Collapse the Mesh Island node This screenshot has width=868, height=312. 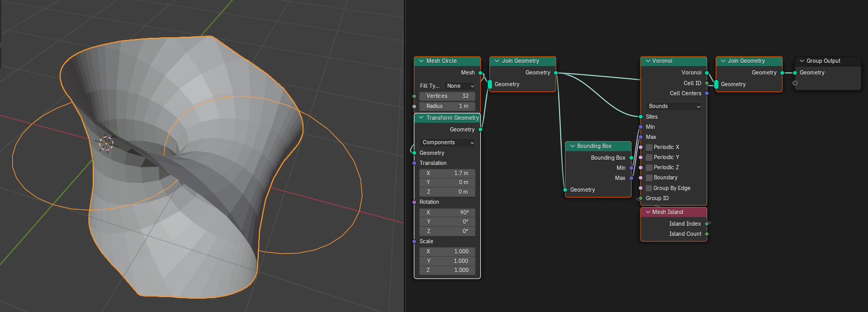648,212
